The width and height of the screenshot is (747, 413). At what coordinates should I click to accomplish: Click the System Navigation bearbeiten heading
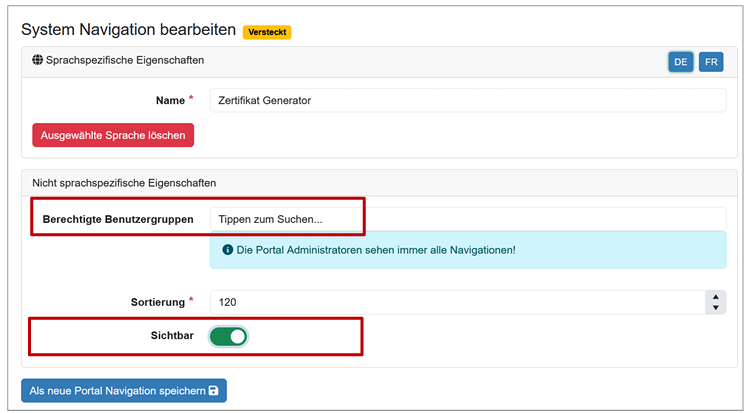point(128,31)
